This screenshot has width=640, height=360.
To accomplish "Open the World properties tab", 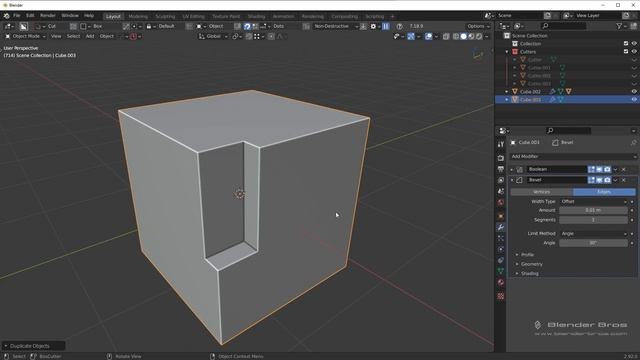I will tap(501, 202).
